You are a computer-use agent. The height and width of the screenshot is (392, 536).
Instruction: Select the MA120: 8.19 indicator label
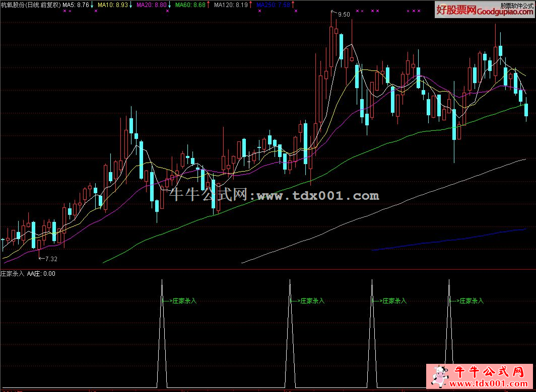[x=231, y=5]
